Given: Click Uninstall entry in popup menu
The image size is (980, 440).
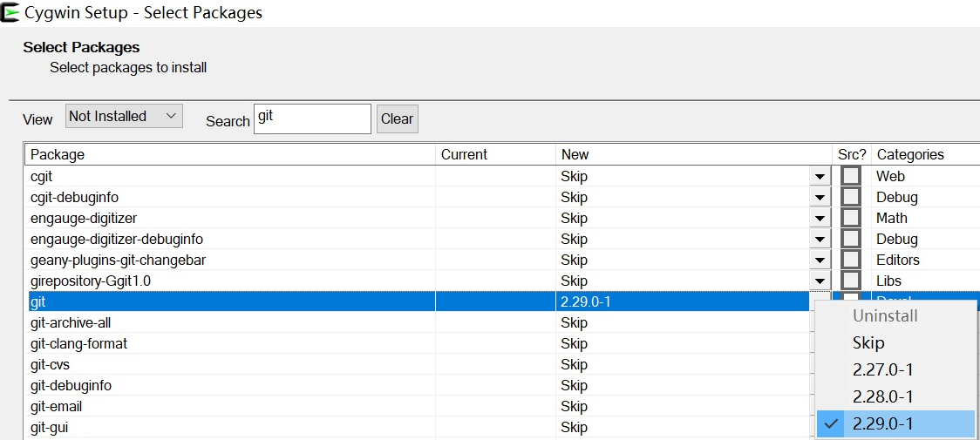Looking at the screenshot, I should [x=896, y=315].
